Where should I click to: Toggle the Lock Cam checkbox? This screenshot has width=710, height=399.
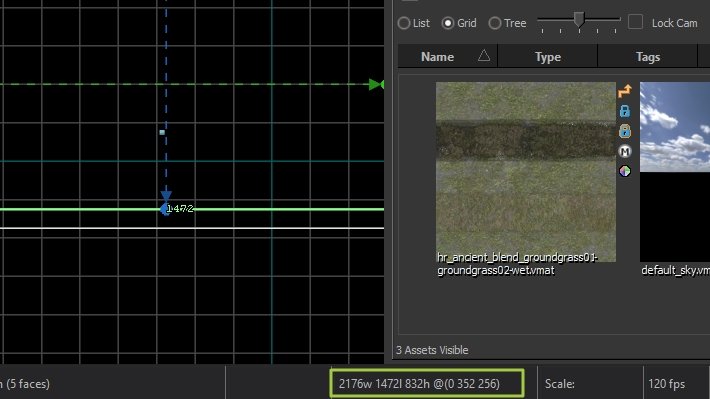(635, 22)
